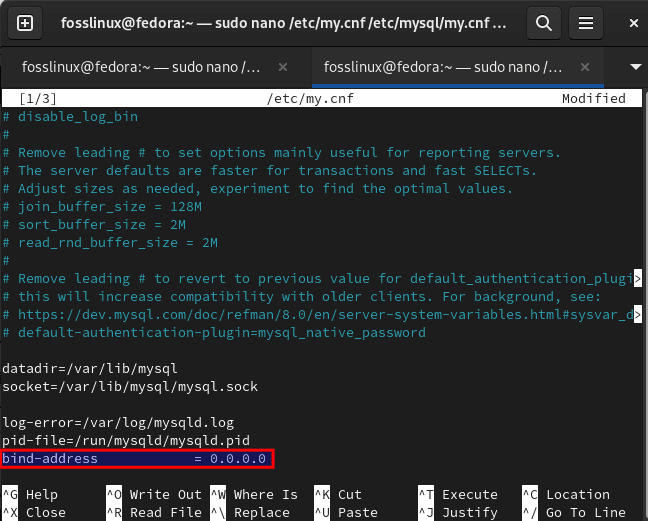
Task: Place cursor on datadir=/var/lib/mysql line
Action: pyautogui.click(x=90, y=369)
